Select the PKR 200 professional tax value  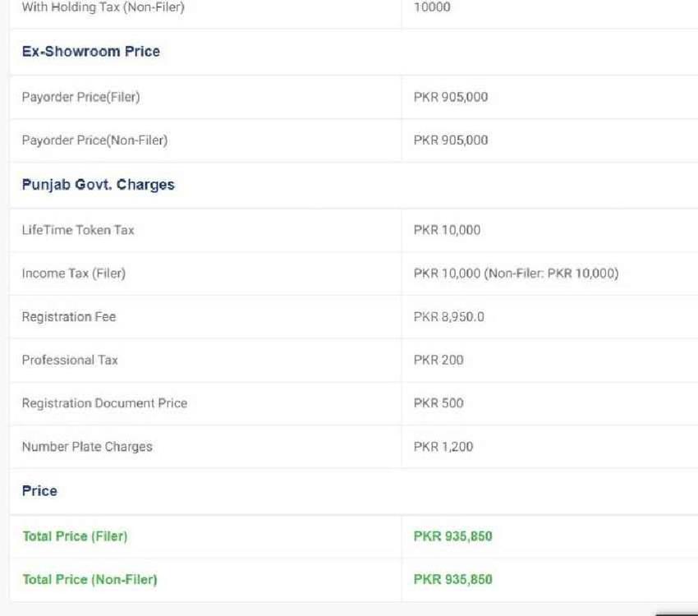pos(439,360)
